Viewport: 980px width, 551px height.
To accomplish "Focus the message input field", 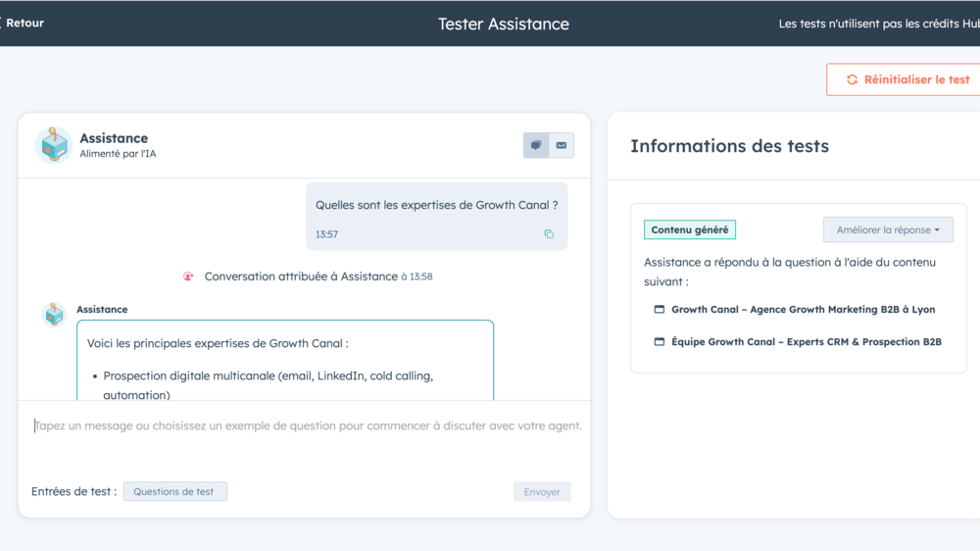I will [308, 426].
